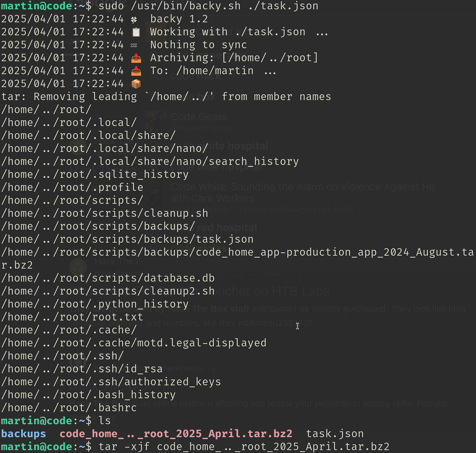Click the package box emoji in the log output

pos(136,83)
